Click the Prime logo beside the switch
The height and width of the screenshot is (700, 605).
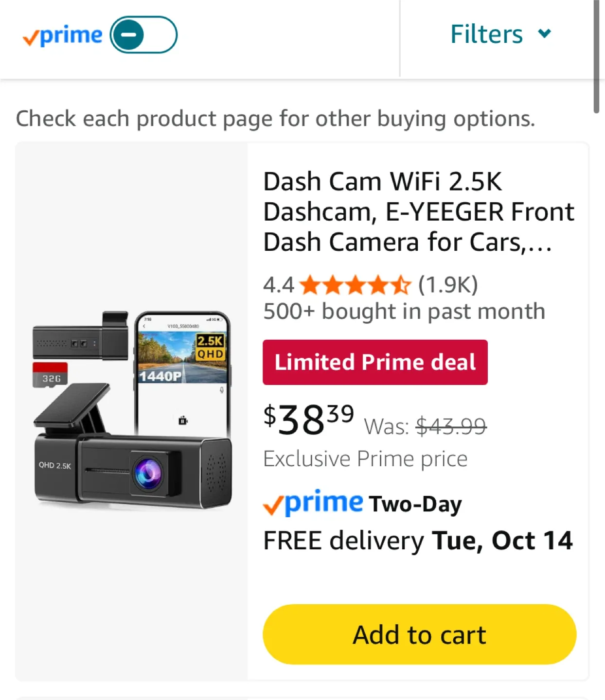click(x=63, y=36)
